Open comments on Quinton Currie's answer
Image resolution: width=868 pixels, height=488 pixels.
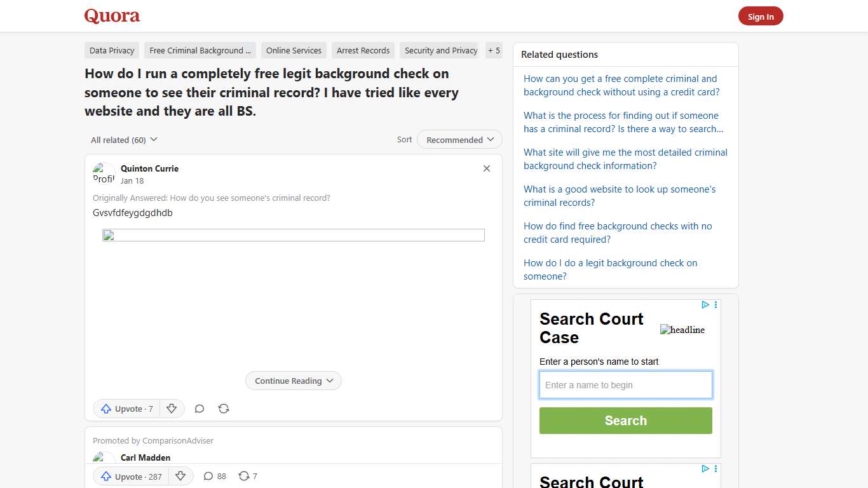click(x=199, y=409)
